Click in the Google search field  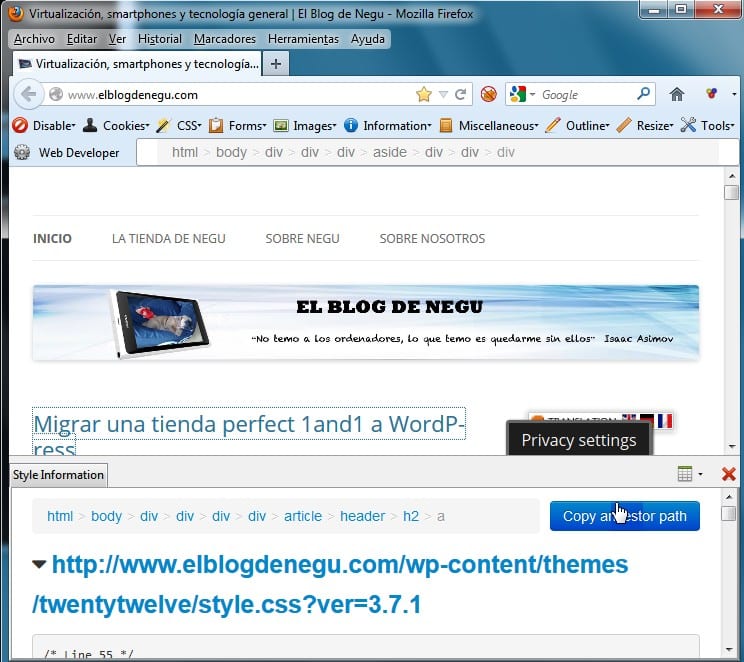coord(585,95)
